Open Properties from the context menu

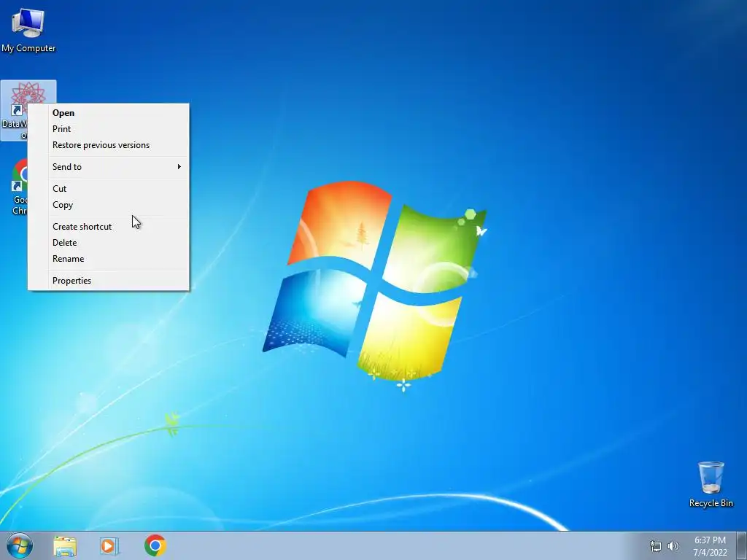pyautogui.click(x=109, y=281)
